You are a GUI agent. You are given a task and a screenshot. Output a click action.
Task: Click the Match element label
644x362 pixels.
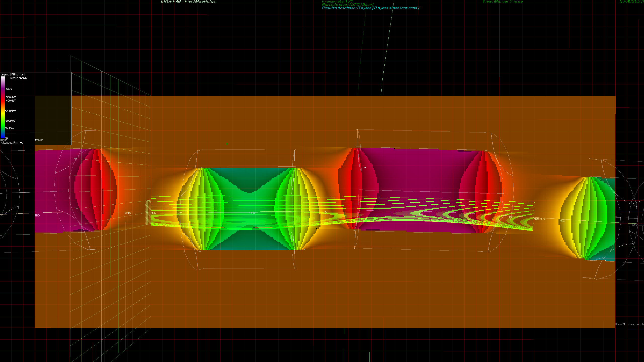point(154,213)
